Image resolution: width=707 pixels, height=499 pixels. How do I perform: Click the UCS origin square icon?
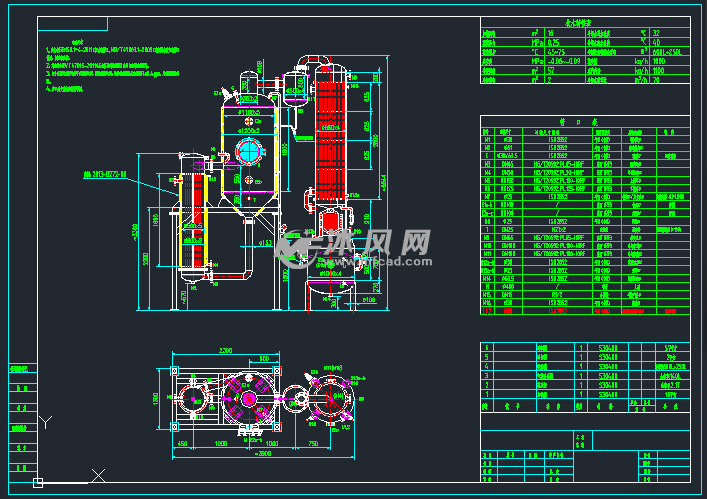pos(38,482)
